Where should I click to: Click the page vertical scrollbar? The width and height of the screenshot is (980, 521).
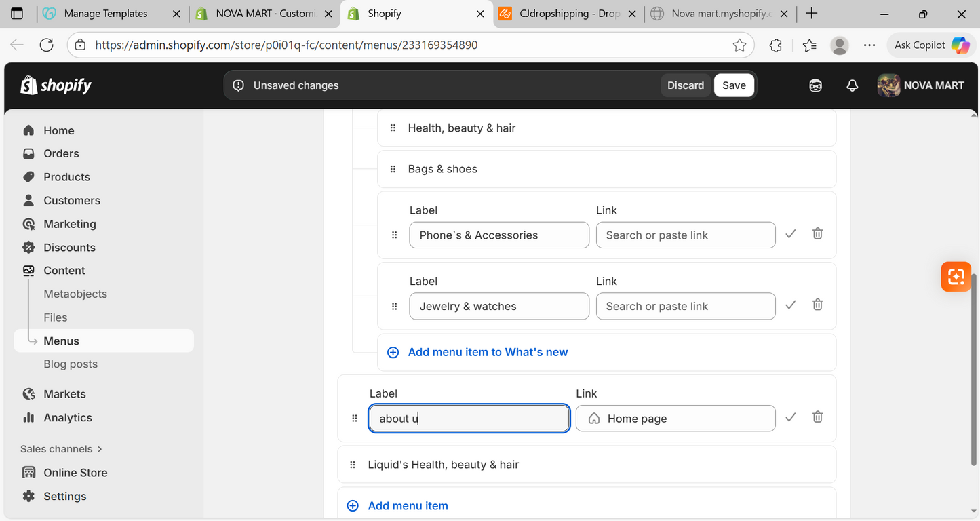tap(974, 370)
